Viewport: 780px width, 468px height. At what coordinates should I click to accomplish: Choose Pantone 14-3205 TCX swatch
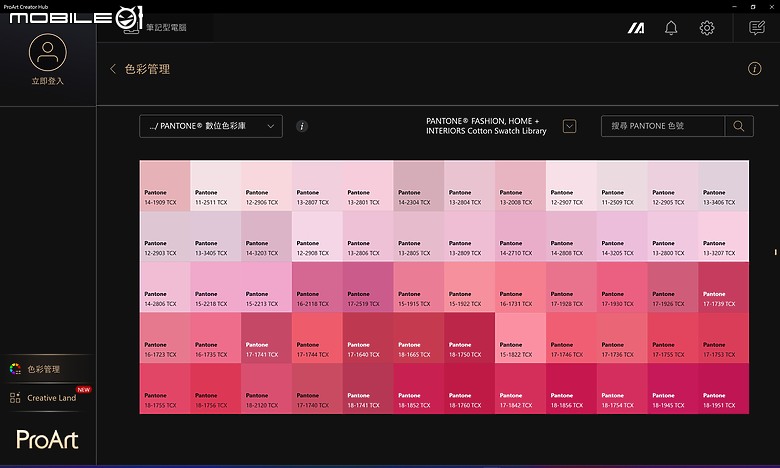tap(622, 236)
